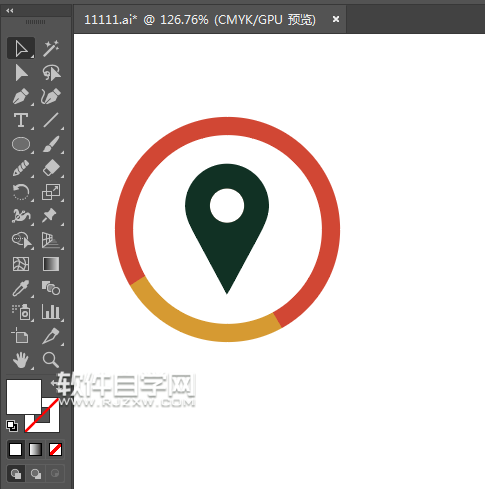485x489 pixels.
Task: Reset default fill and stroke colors
Action: [12, 426]
